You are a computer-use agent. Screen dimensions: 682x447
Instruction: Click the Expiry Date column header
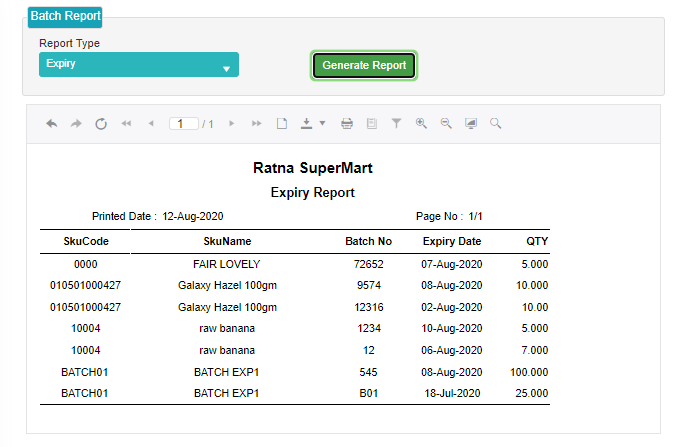pyautogui.click(x=452, y=241)
